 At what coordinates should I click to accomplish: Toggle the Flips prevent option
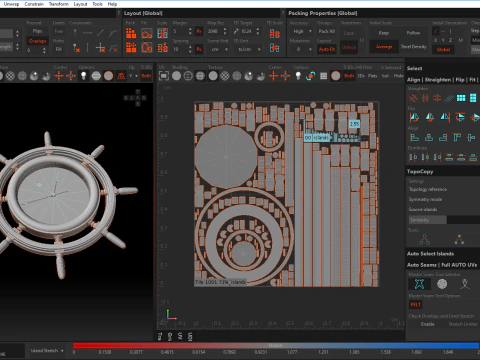point(37,31)
